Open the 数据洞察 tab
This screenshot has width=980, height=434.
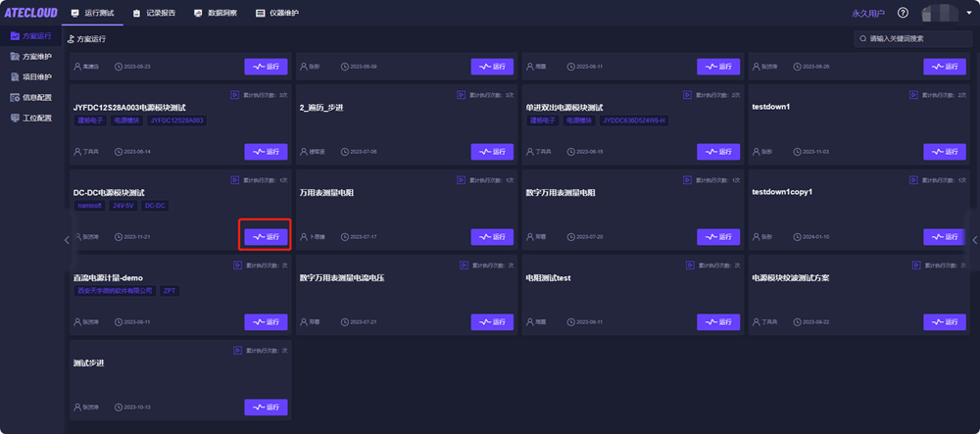point(215,13)
